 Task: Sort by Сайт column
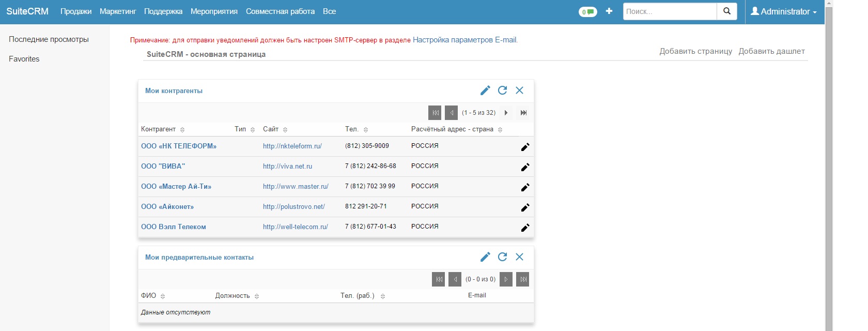click(x=285, y=129)
